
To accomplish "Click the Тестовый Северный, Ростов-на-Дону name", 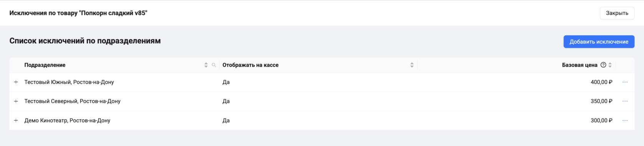I will (x=72, y=101).
